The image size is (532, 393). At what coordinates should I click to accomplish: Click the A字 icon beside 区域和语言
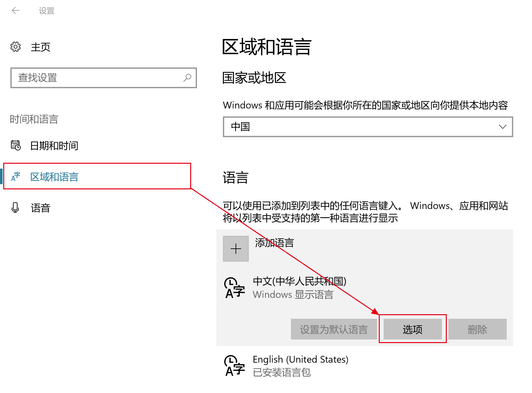coord(15,177)
